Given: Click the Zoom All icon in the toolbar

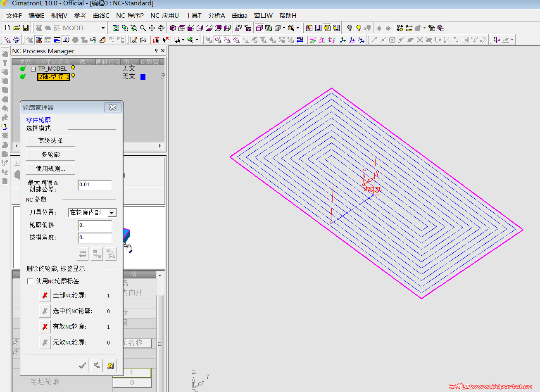Looking at the screenshot, I should (x=116, y=28).
